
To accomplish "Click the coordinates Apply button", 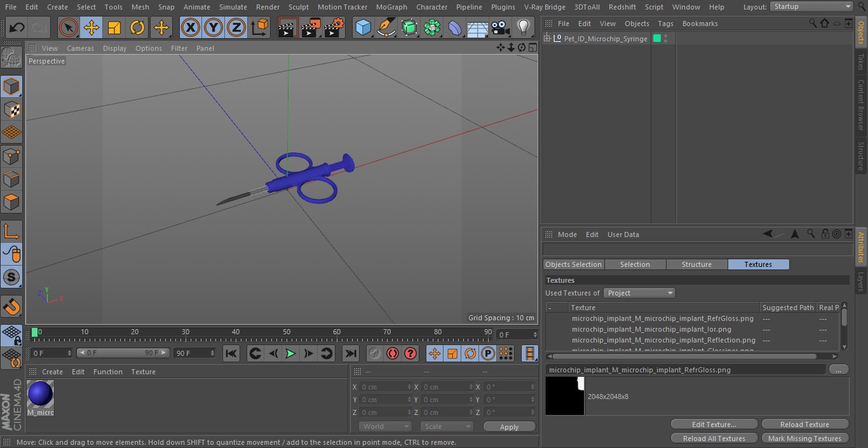I will pos(509,427).
